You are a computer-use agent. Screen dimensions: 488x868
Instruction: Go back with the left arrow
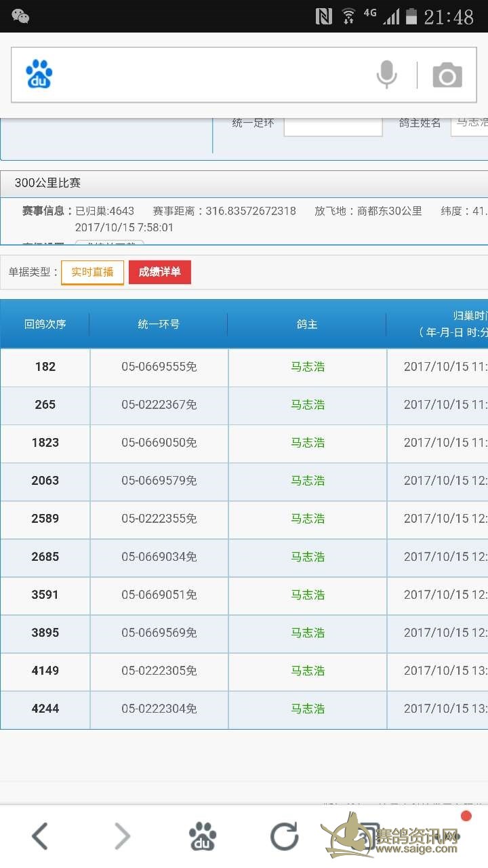pyautogui.click(x=40, y=836)
